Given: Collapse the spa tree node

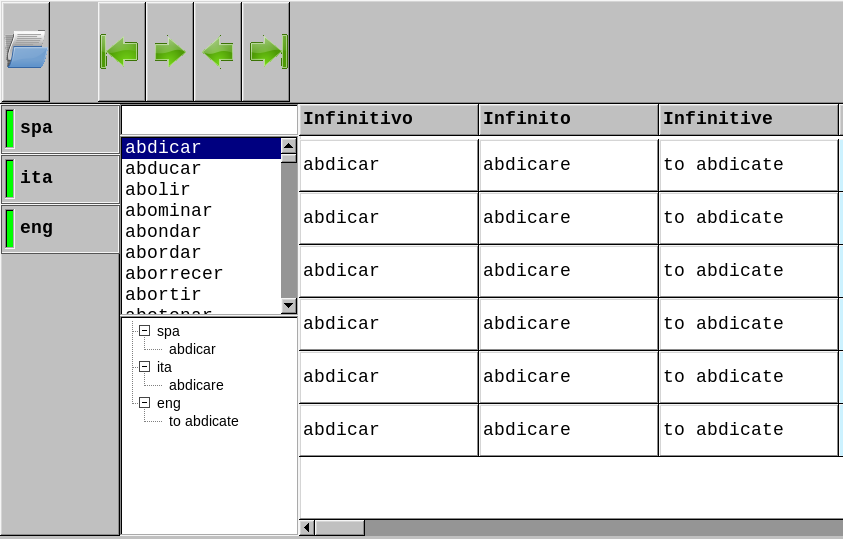Looking at the screenshot, I should point(144,331).
